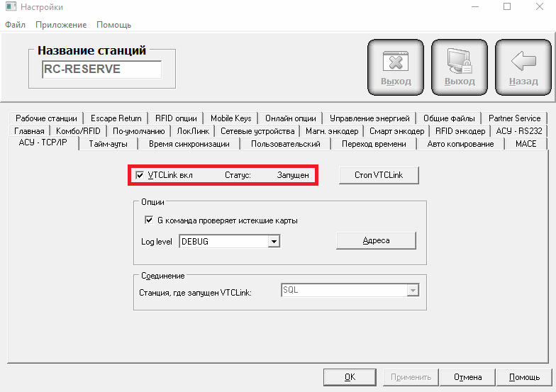Switch to the Главная tab
556x392 pixels.
(x=29, y=130)
